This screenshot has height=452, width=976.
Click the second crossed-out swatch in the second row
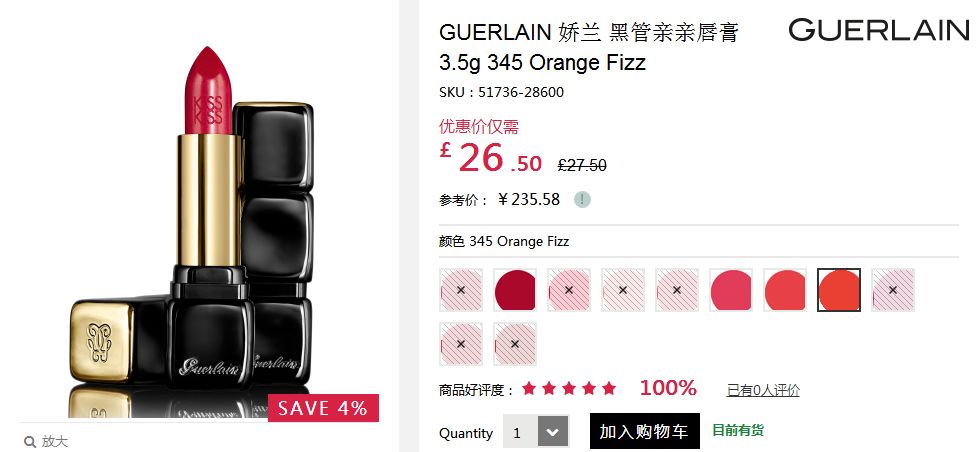(515, 344)
